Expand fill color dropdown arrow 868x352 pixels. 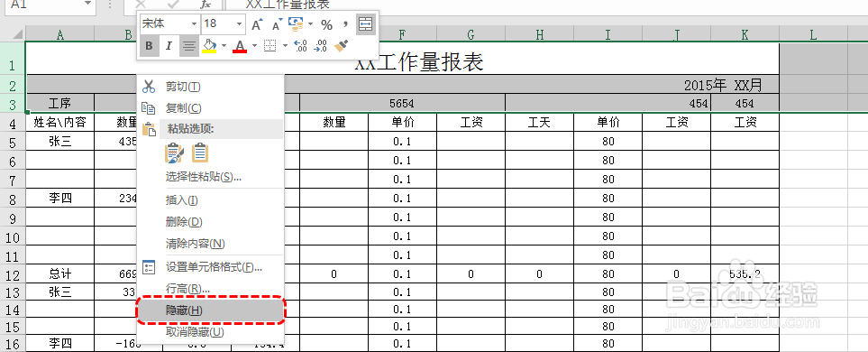tap(224, 45)
